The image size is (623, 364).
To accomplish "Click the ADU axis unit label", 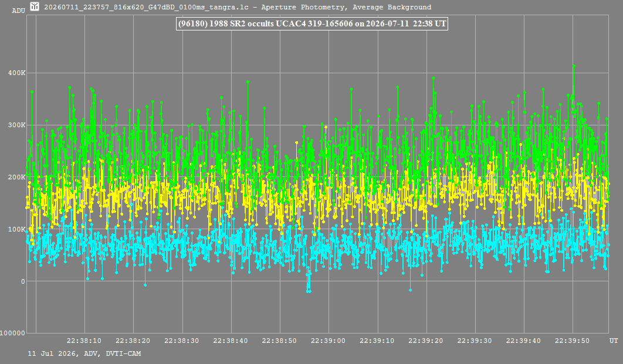I will point(18,11).
